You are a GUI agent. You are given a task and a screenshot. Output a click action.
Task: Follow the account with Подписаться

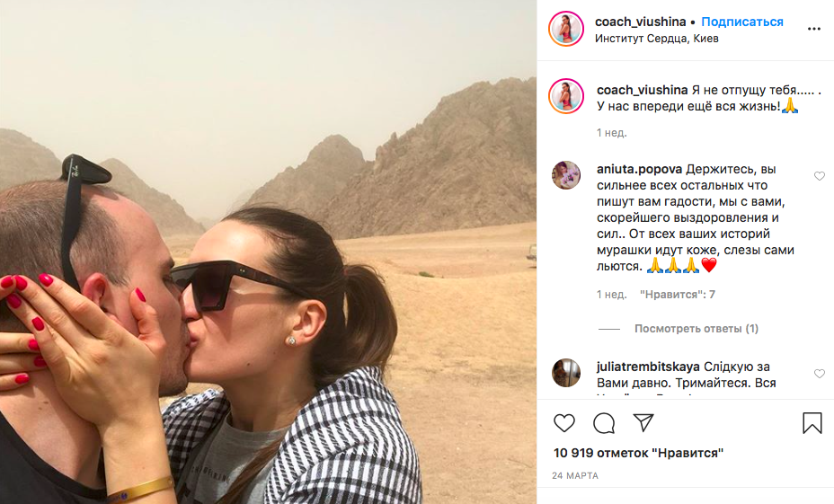tap(742, 22)
